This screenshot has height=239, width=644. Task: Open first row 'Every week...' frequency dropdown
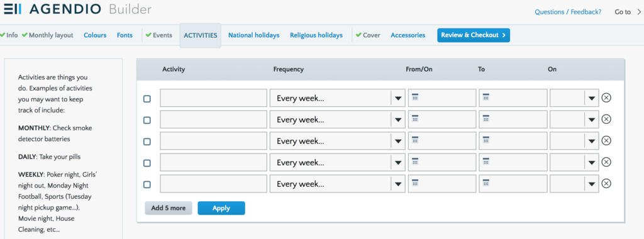coord(337,97)
